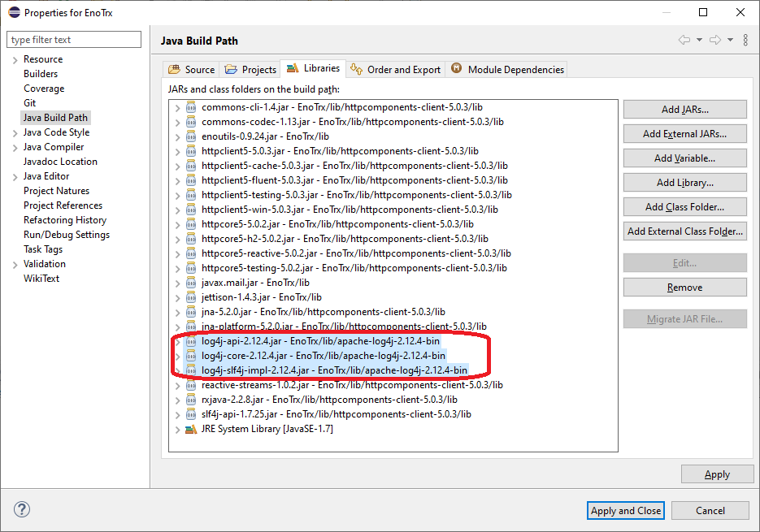Click the JRE System Library icon
This screenshot has width=760, height=532.
click(192, 429)
